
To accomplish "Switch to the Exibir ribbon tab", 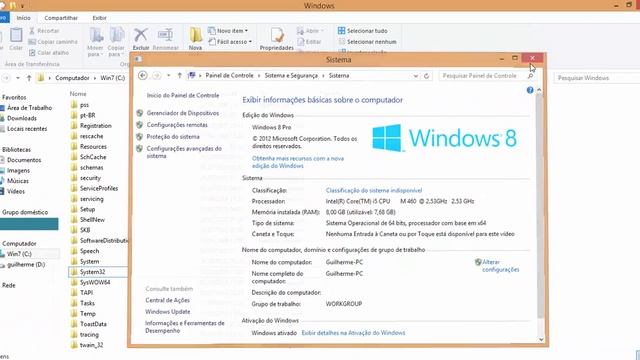I will 99,18.
